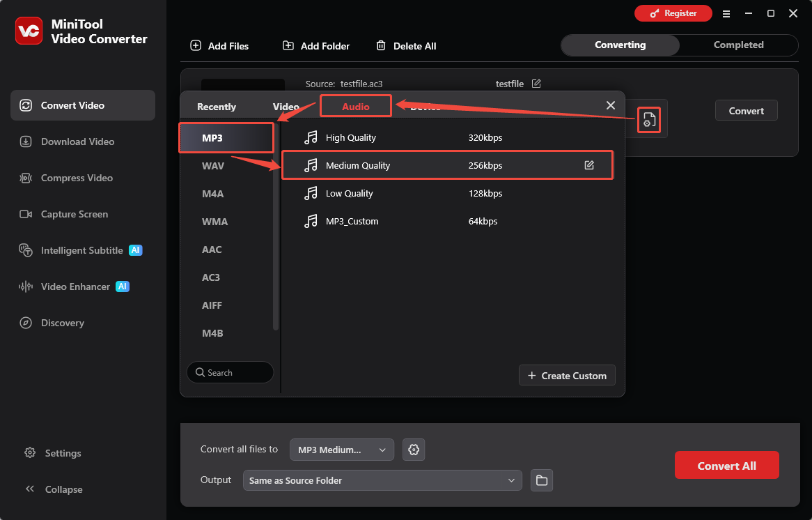
Task: Browse for output folder icon
Action: click(542, 480)
